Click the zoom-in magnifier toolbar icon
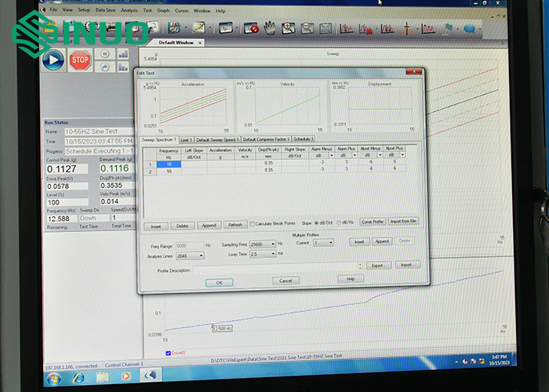Image resolution: width=549 pixels, height=392 pixels. tap(288, 29)
